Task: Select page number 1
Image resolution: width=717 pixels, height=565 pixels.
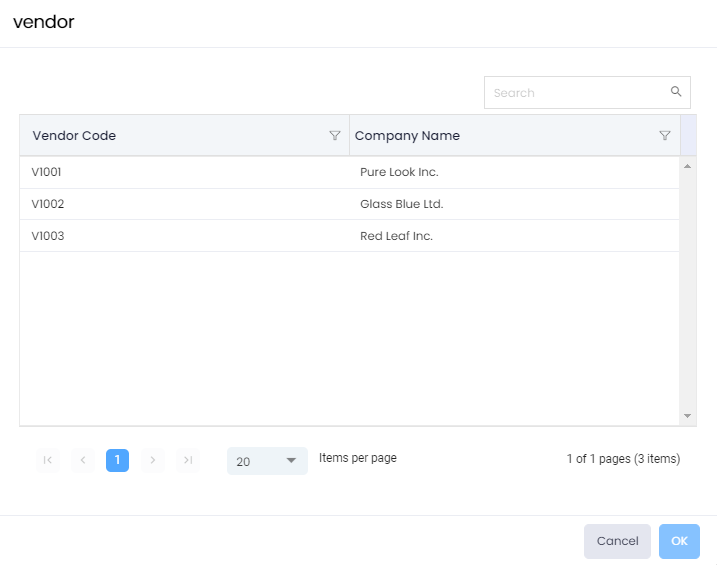Action: tap(117, 460)
